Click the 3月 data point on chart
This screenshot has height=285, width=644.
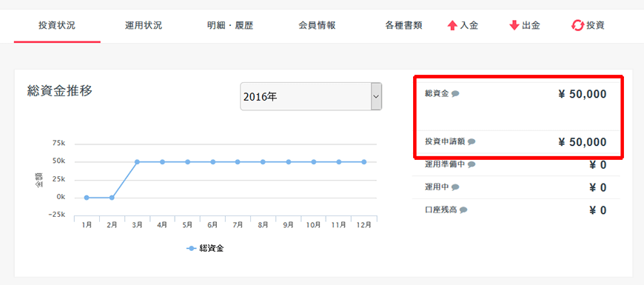pos(137,162)
